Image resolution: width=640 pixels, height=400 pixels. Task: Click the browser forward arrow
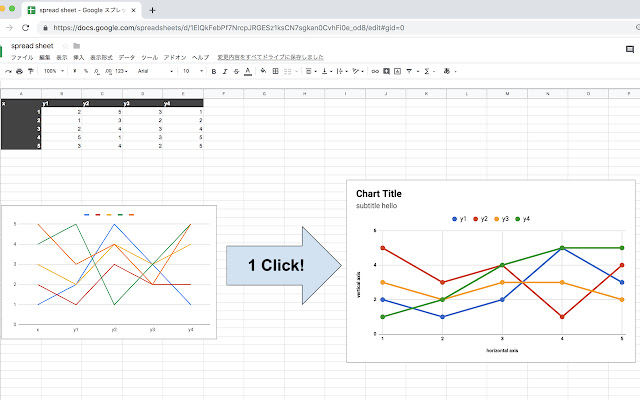tap(9, 28)
